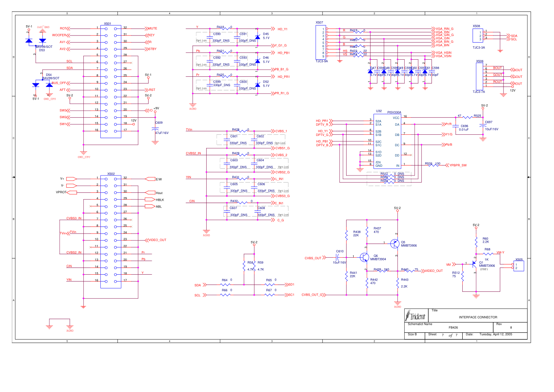Image resolution: width=554 pixels, height=392 pixels.
Task: Select the 0.01uF value text
Action: [464, 130]
